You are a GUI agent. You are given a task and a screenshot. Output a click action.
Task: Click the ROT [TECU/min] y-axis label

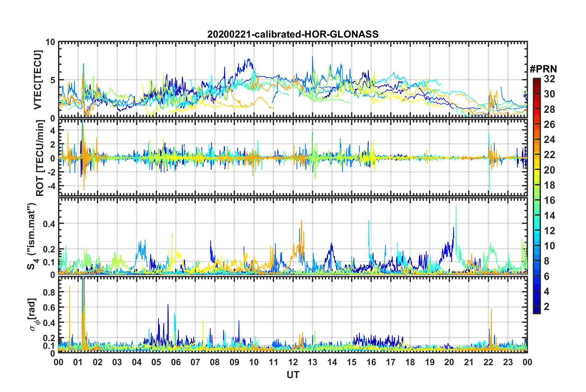click(40, 158)
